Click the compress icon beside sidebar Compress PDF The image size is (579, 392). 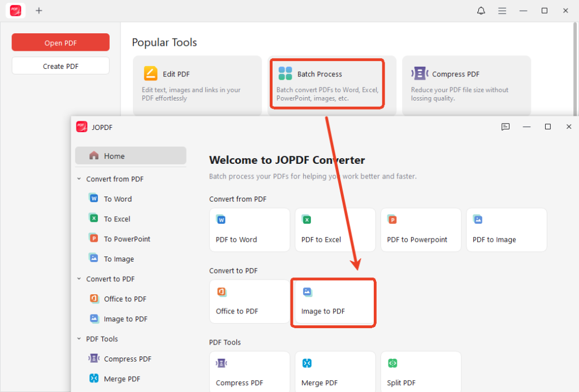pyautogui.click(x=94, y=358)
